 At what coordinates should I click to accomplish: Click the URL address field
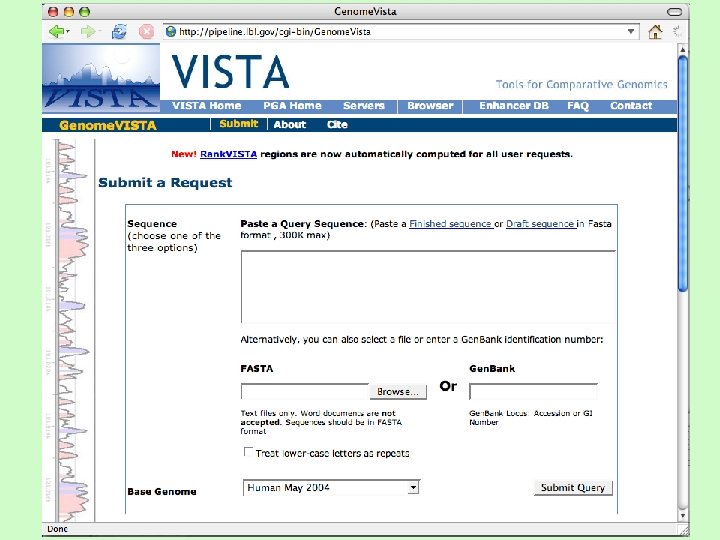pyautogui.click(x=399, y=31)
